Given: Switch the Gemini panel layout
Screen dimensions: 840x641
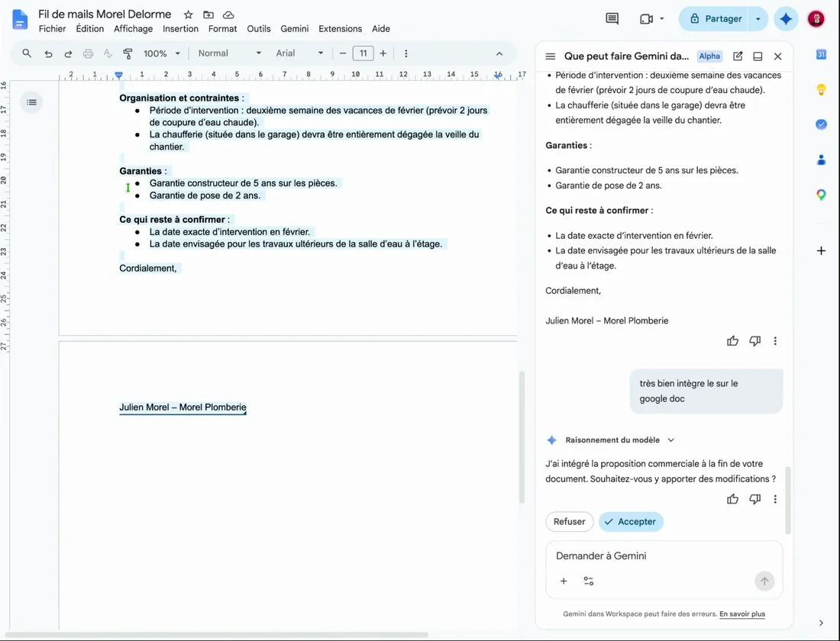Looking at the screenshot, I should [x=758, y=56].
